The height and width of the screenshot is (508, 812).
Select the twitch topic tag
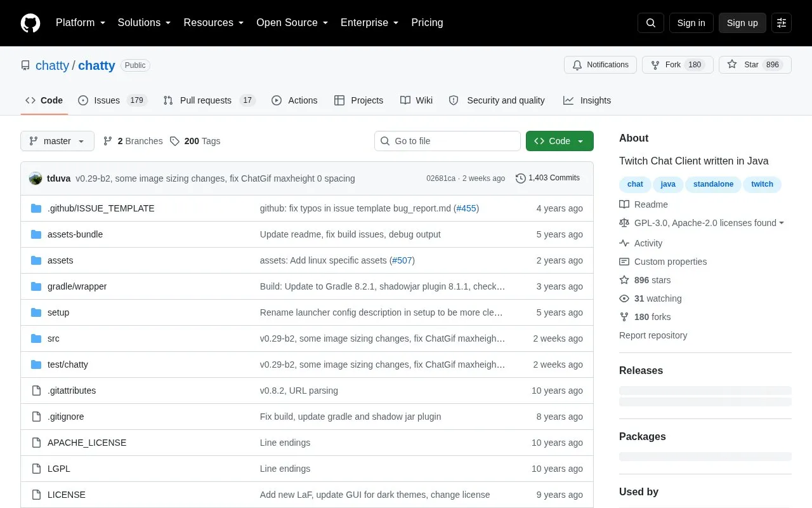[762, 184]
